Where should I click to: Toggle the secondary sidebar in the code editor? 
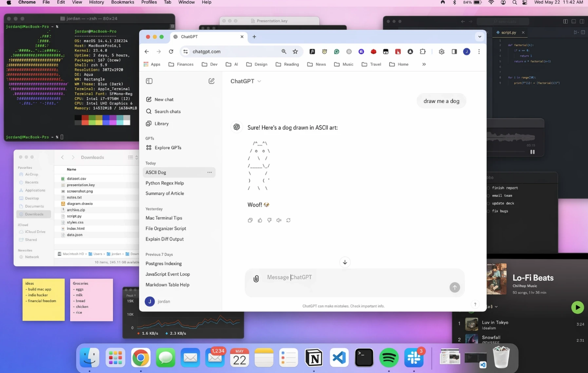pos(582,21)
